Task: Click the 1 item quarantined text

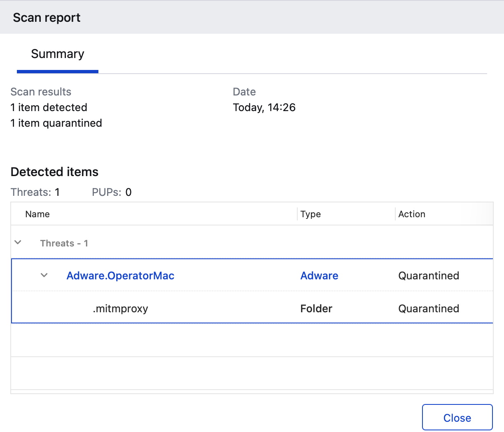Action: (56, 123)
